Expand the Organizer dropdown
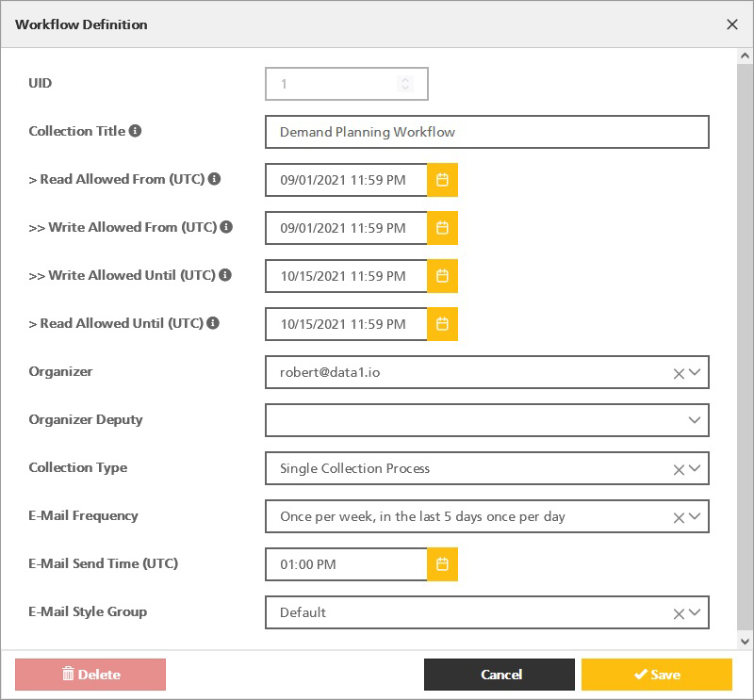Image resolution: width=754 pixels, height=700 pixels. tap(695, 372)
